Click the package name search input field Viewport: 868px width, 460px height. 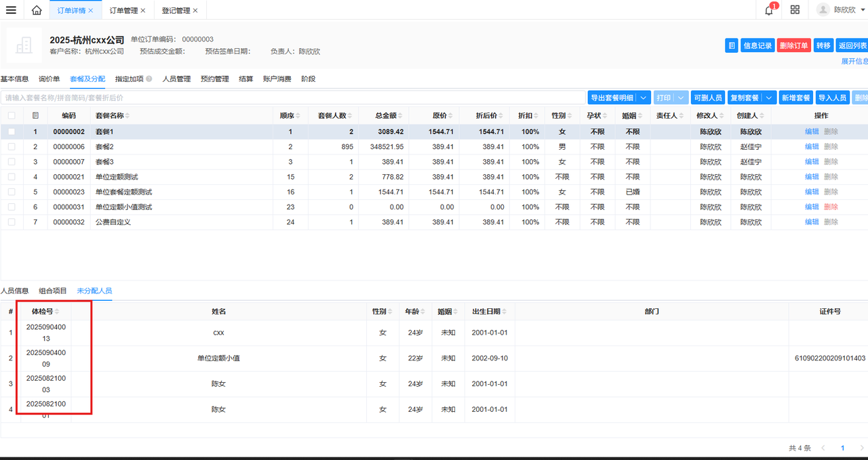pyautogui.click(x=292, y=98)
